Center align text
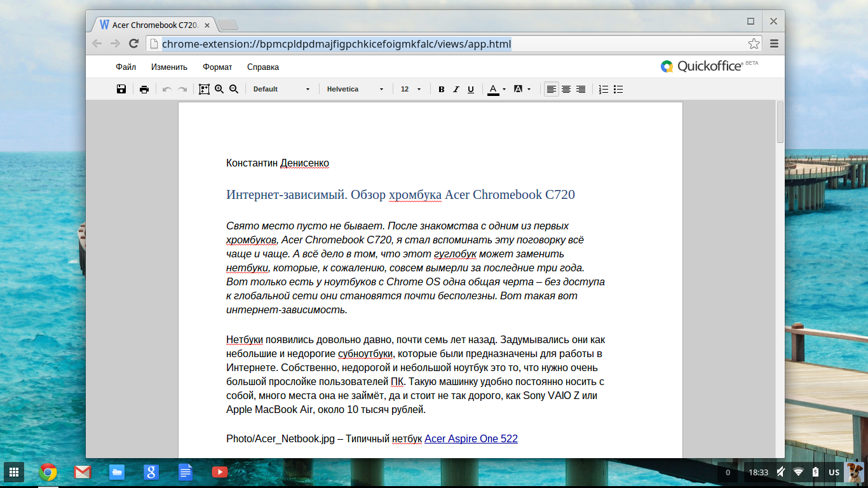This screenshot has width=868, height=488. click(x=566, y=89)
